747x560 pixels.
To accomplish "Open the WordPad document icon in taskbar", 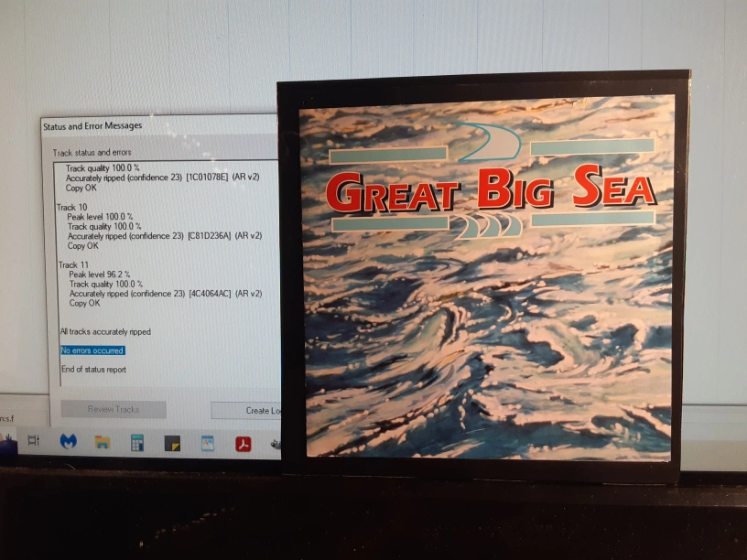I will coord(207,444).
